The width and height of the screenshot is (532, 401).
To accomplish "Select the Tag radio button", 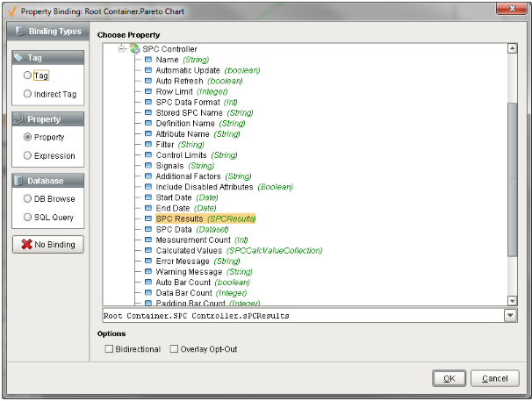I will click(28, 75).
